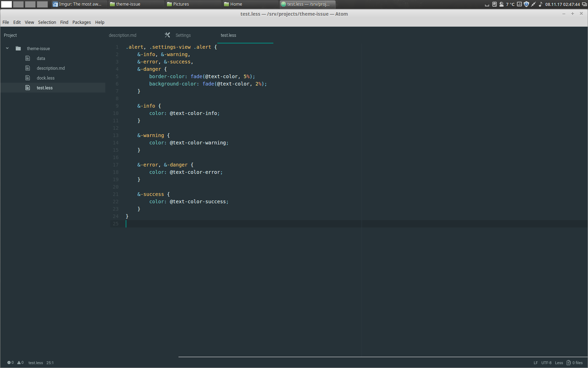Screen dimensions: 588x368
Task: Open the Edit menu
Action: 17,22
